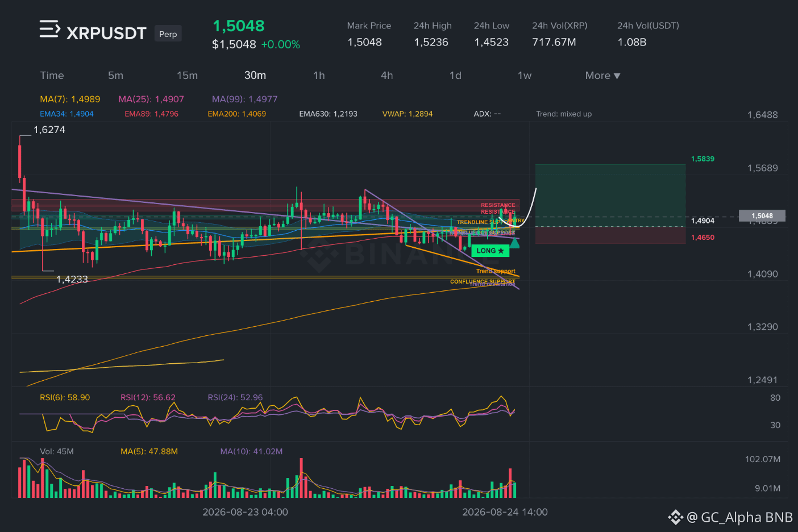Click the EMA34: 1,4904 label

[66, 114]
